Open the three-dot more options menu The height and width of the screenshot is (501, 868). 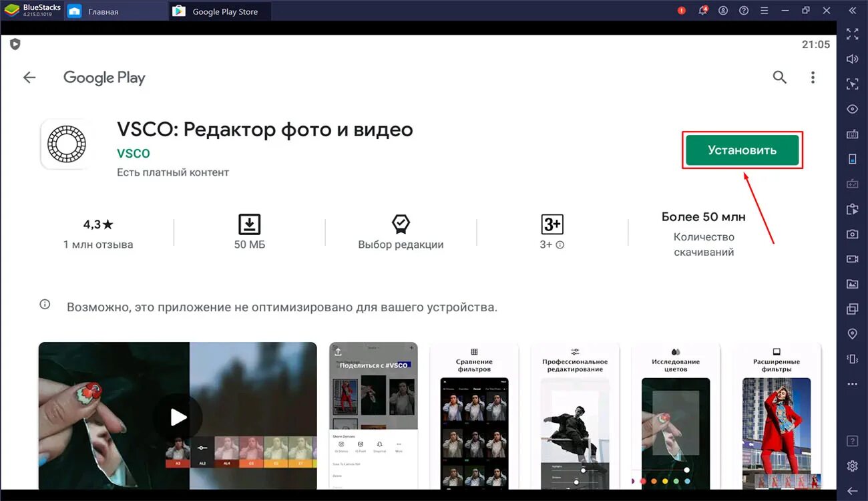click(x=813, y=77)
